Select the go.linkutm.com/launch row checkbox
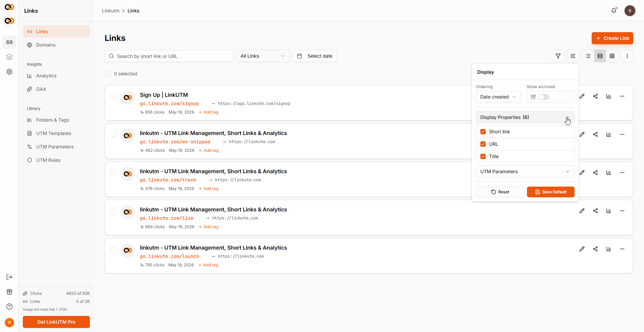 point(113,249)
